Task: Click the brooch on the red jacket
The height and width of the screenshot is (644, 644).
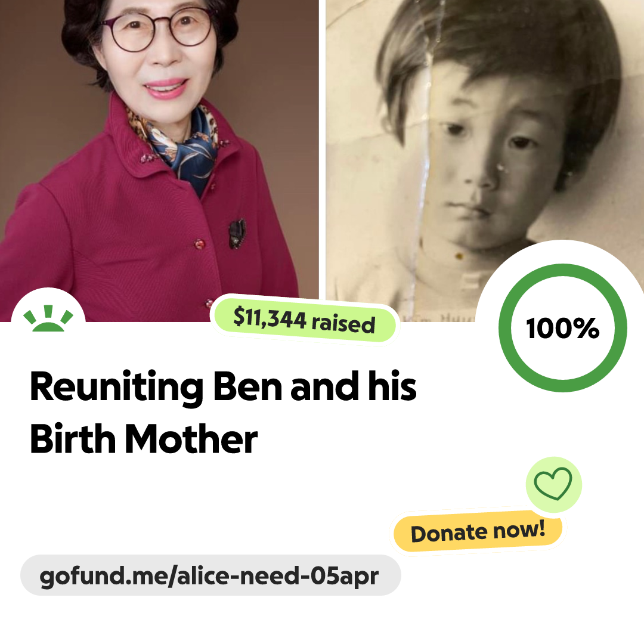Action: [x=237, y=234]
